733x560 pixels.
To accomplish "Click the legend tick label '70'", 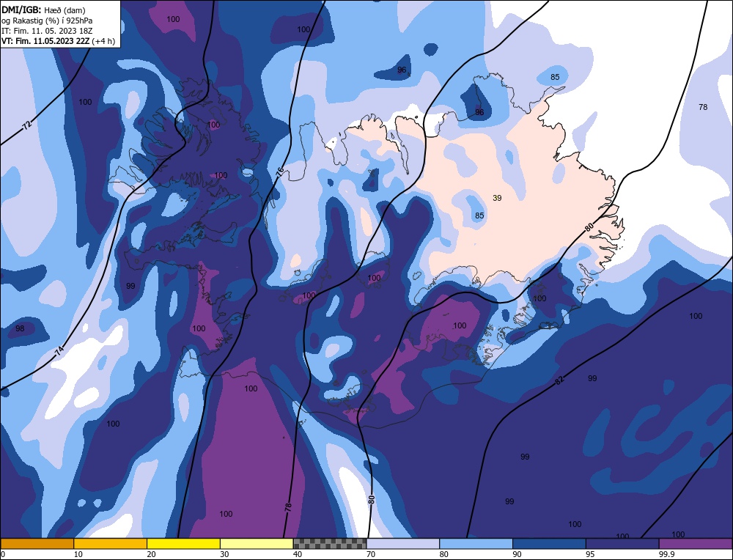I will coord(370,554).
